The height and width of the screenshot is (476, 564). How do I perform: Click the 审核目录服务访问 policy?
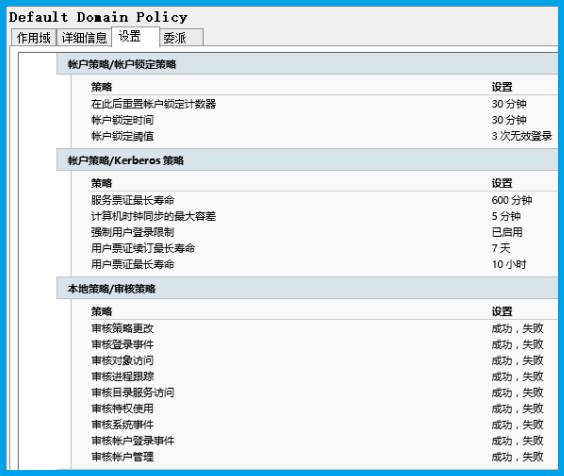click(324, 393)
